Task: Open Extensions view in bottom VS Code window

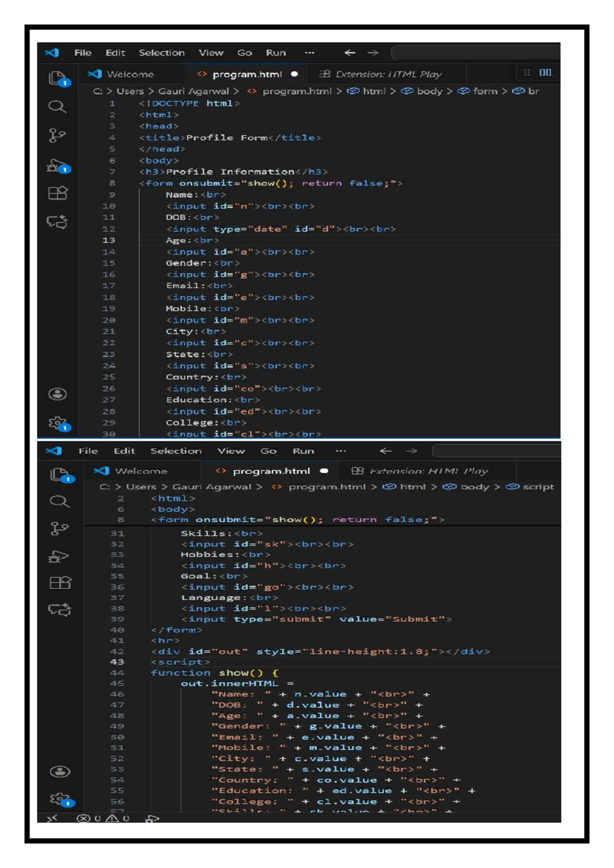Action: (x=60, y=583)
